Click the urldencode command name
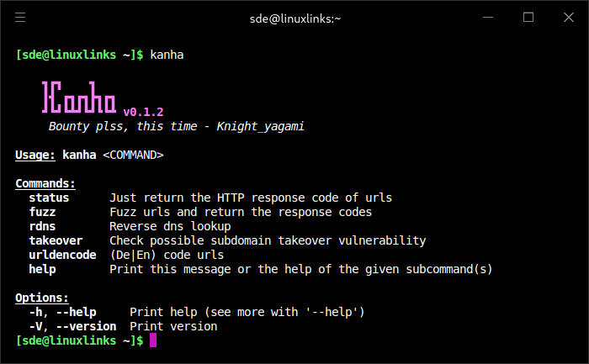The image size is (589, 364). (x=62, y=255)
